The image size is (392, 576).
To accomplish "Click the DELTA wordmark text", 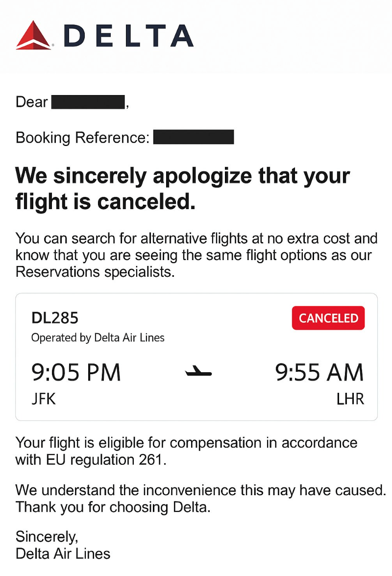I will point(128,36).
